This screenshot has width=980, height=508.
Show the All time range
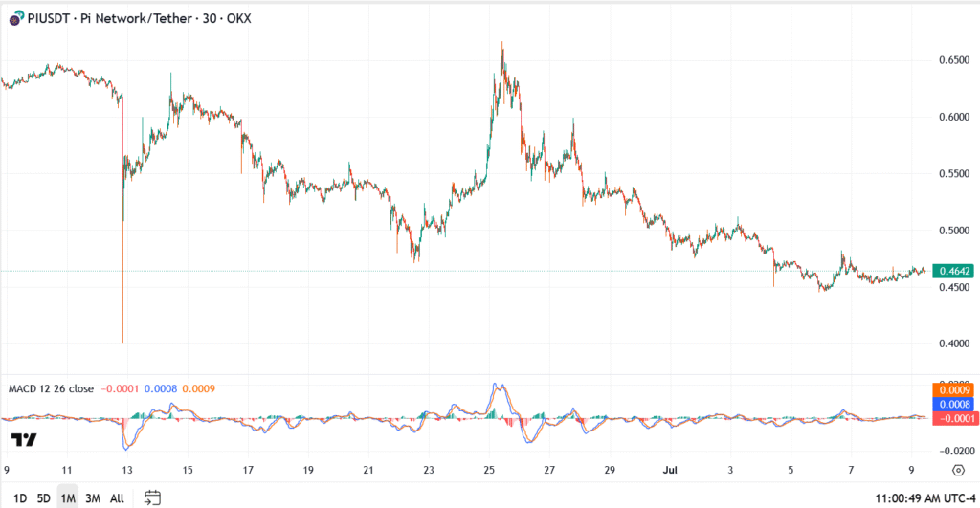pyautogui.click(x=117, y=498)
